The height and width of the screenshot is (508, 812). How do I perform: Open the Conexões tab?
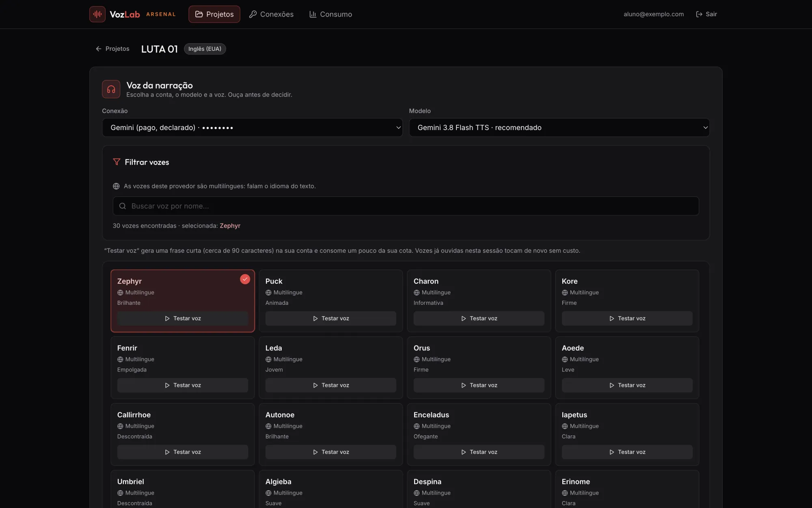[x=271, y=14]
